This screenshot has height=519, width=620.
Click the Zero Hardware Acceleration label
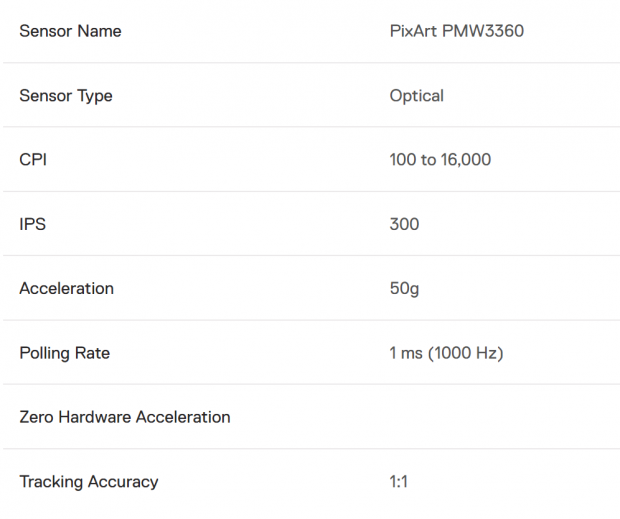pos(125,417)
